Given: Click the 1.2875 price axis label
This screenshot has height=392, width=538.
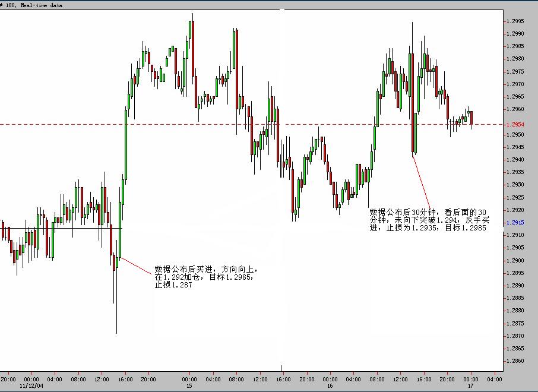Looking at the screenshot, I should [x=515, y=324].
